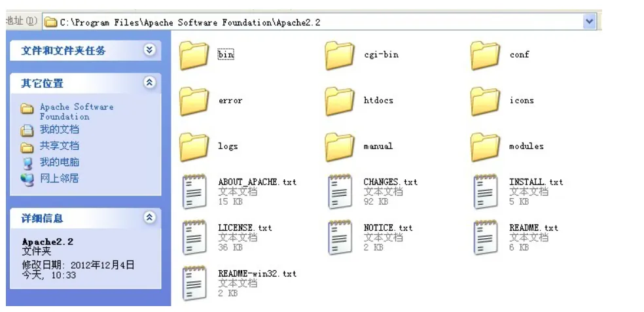644x312 pixels.
Task: Open the manual folder icon
Action: point(340,147)
